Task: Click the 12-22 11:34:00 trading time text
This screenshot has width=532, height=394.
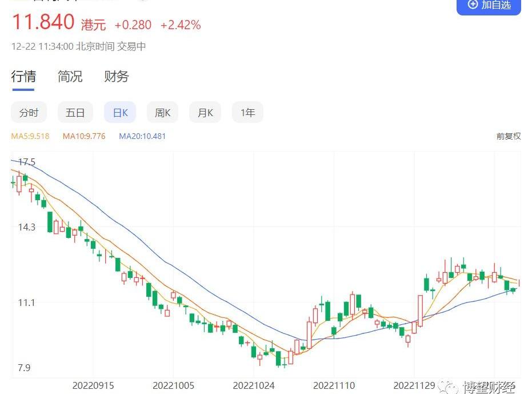Action: (78, 46)
